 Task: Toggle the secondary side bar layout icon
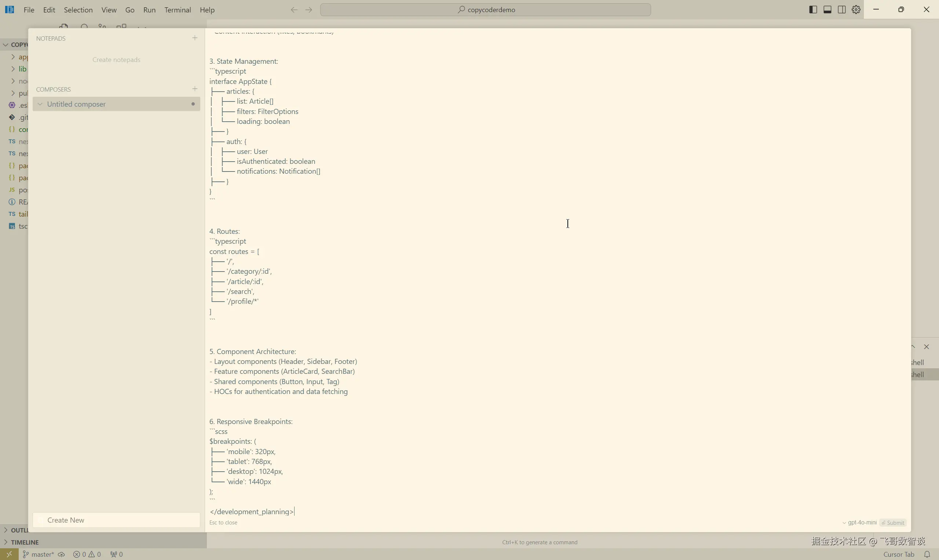(x=841, y=10)
